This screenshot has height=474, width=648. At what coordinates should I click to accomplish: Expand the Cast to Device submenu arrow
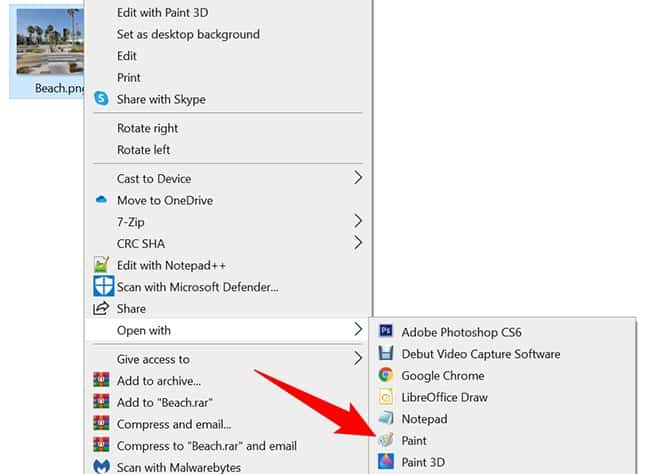pyautogui.click(x=358, y=178)
